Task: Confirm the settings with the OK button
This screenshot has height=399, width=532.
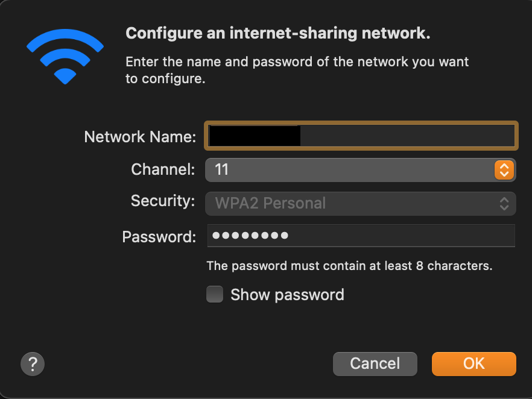Action: coord(473,363)
